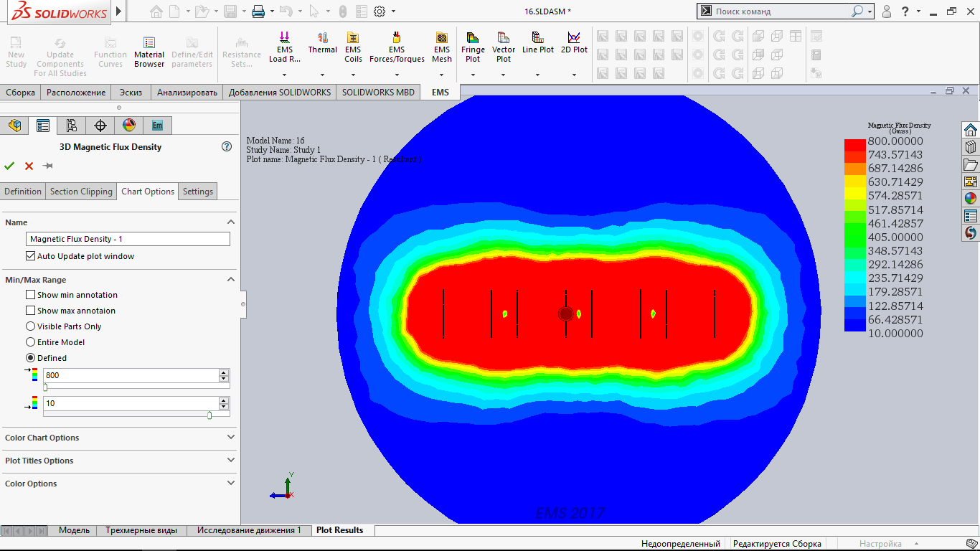Enable Show min annotation checkbox

30,295
